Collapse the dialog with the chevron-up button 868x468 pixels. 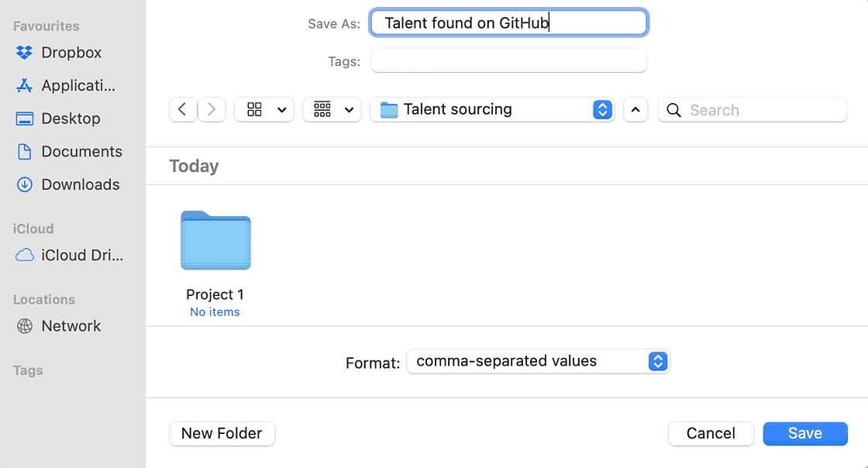(635, 110)
